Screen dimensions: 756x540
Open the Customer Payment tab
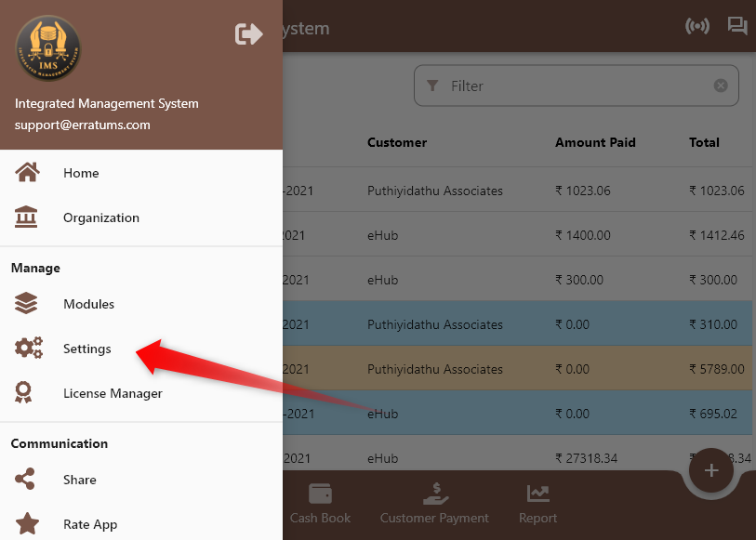click(434, 504)
